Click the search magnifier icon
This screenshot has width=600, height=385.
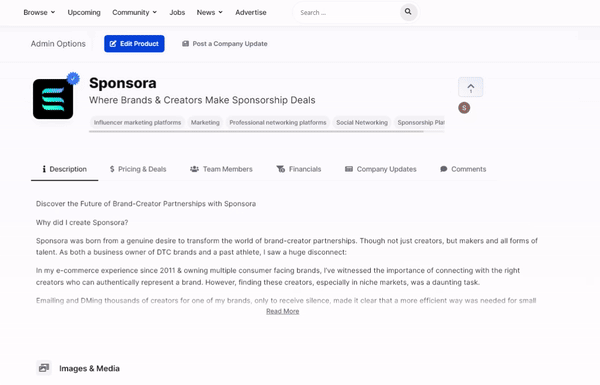pyautogui.click(x=408, y=12)
